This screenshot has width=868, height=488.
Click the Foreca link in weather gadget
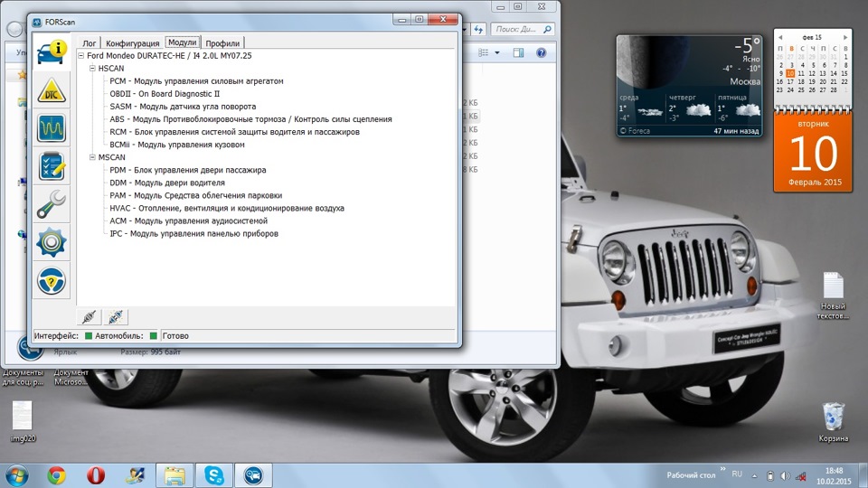pyautogui.click(x=635, y=130)
